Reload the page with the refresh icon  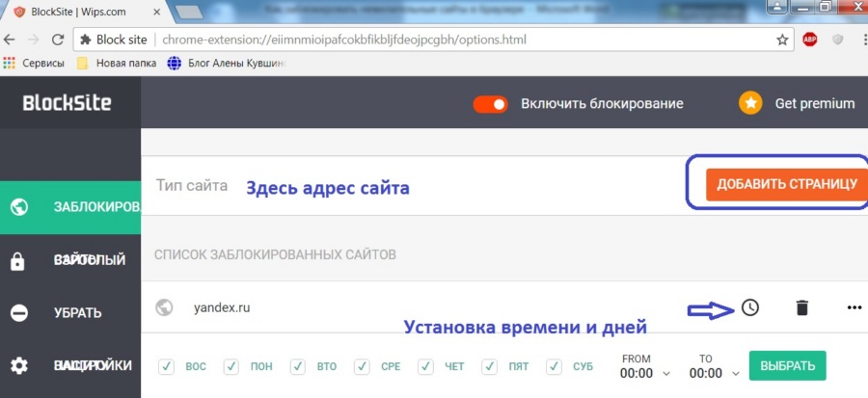tap(58, 40)
